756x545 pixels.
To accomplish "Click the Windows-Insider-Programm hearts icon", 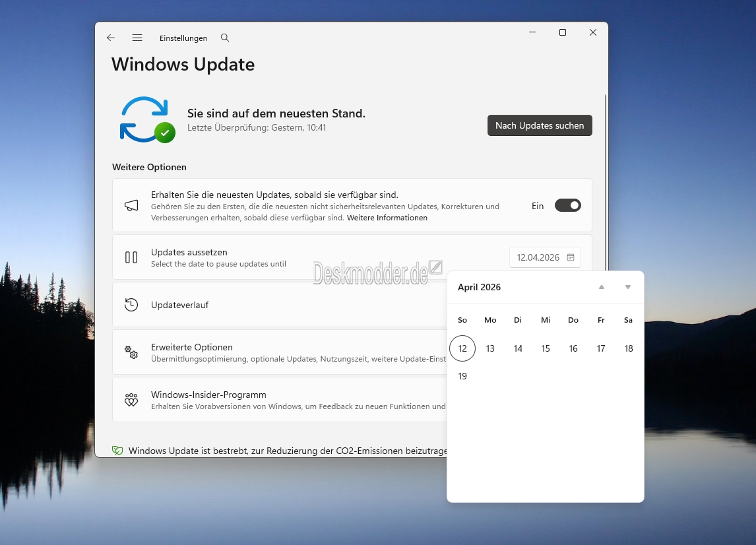I will [x=131, y=400].
